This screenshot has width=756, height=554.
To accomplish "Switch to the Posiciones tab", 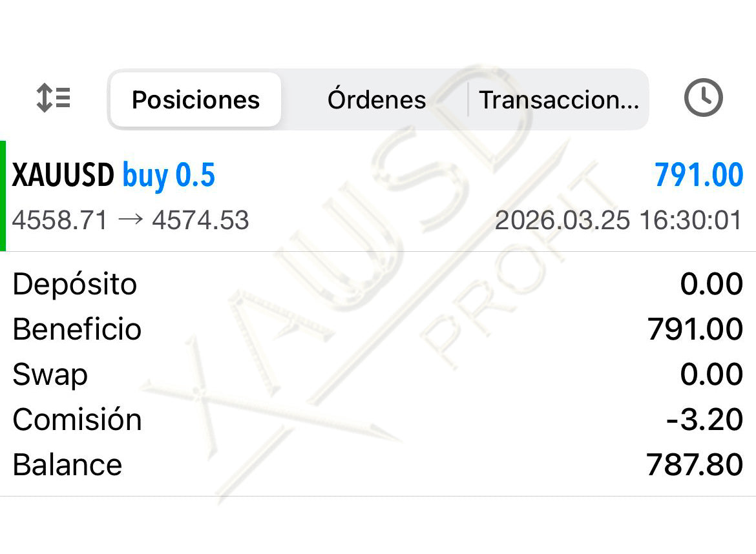I will tap(196, 100).
